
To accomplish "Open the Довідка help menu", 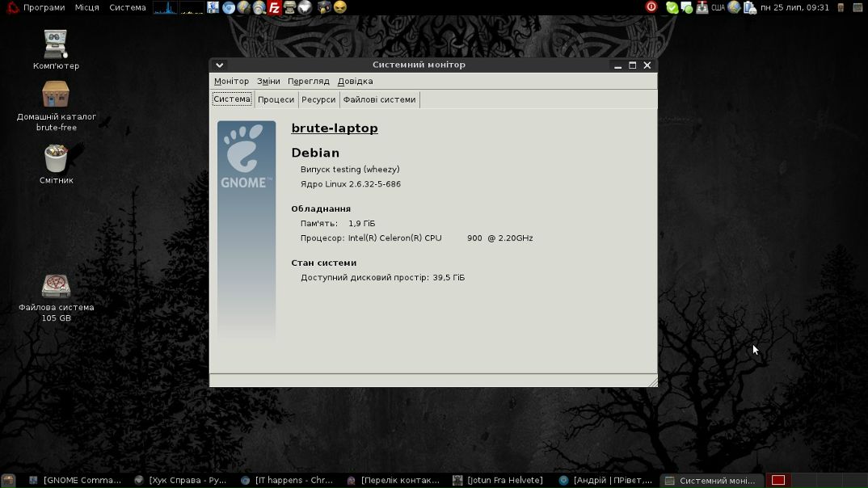I will coord(355,82).
